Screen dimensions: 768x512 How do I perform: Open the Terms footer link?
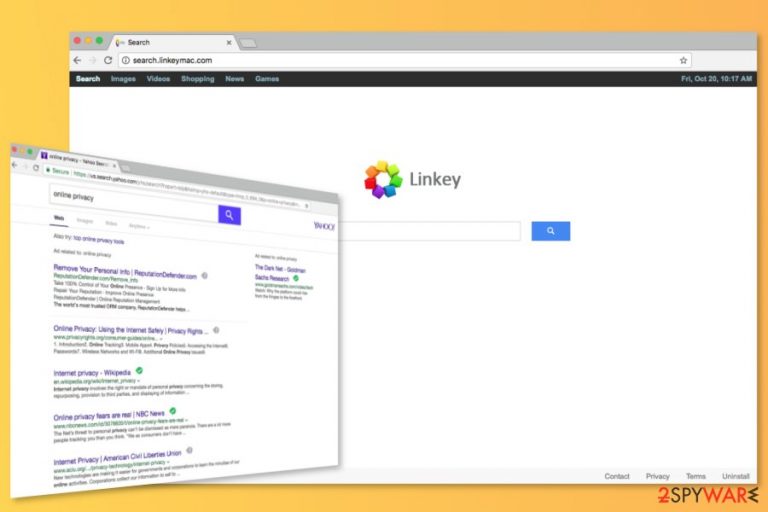coord(696,476)
